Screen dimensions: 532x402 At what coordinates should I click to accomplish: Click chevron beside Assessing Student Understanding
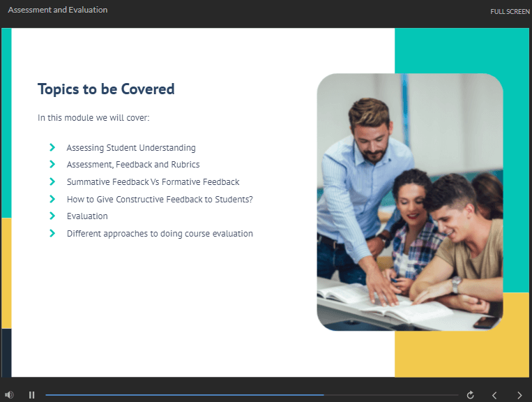[x=52, y=147]
